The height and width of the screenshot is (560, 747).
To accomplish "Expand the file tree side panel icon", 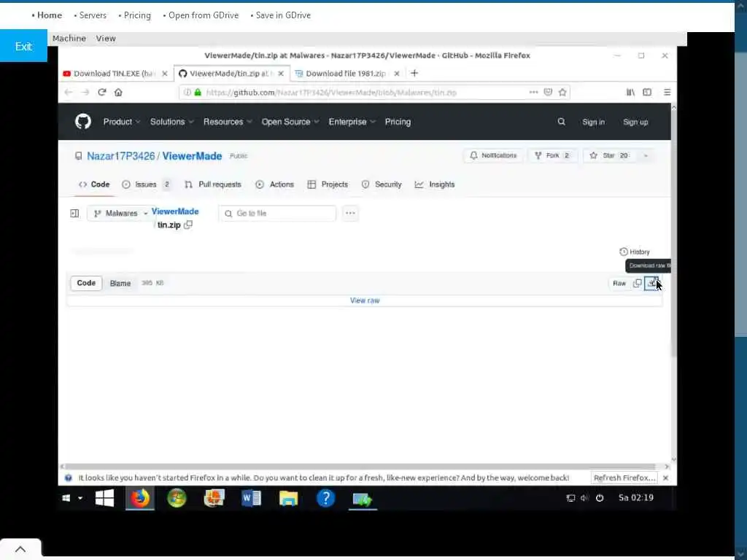I will click(75, 214).
